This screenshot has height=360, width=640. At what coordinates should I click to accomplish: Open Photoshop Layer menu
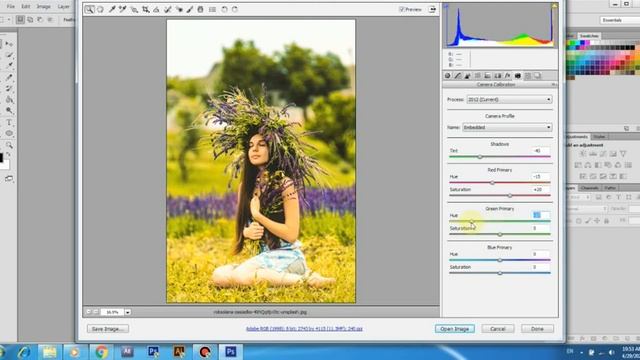pos(63,7)
